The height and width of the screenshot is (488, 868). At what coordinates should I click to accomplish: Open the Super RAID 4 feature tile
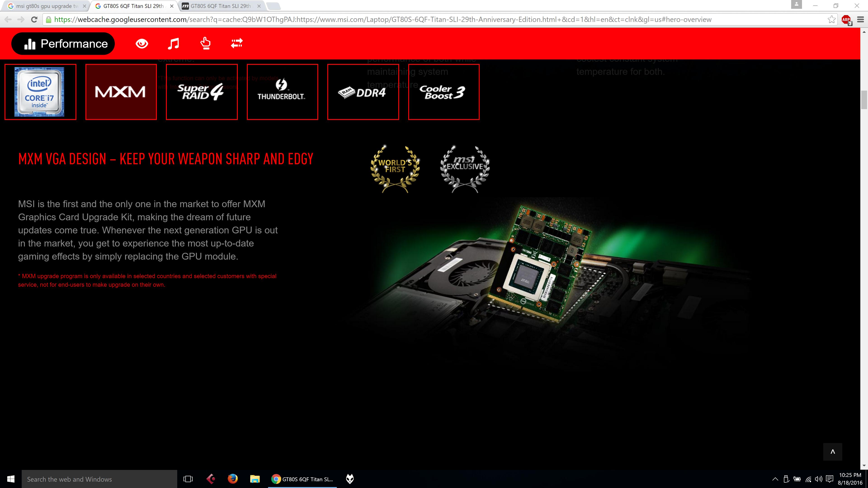[201, 92]
